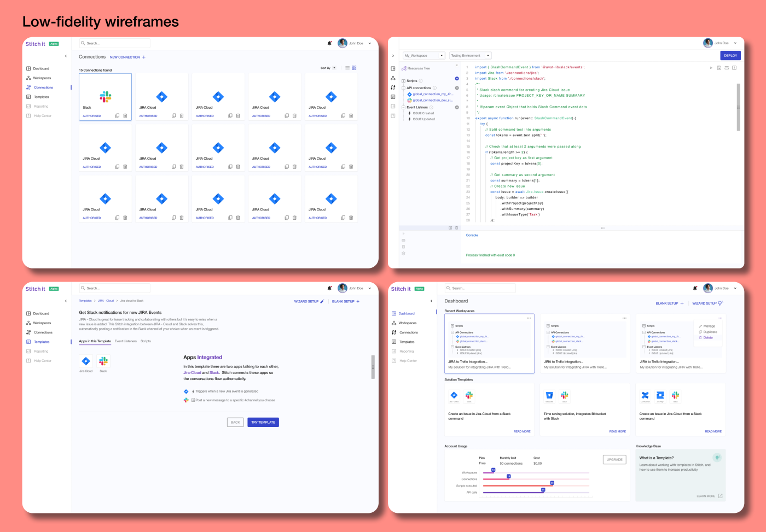Screen dimensions: 766x532
Task: Add a new script with blue plus
Action: point(457,78)
